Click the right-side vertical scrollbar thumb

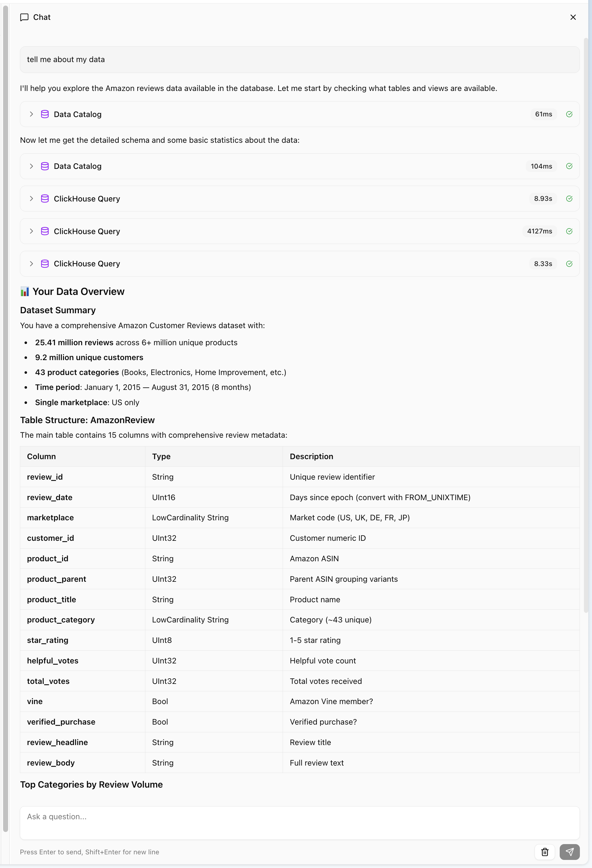click(x=586, y=325)
